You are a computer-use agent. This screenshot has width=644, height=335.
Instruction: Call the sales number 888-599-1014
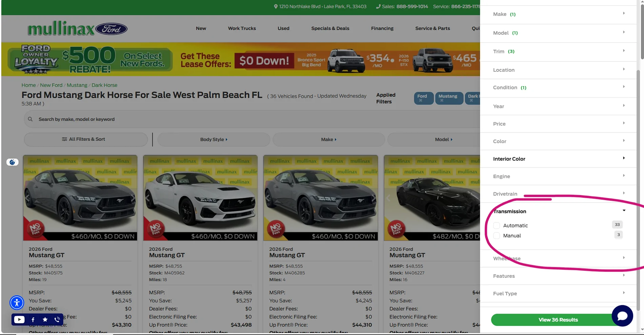tap(412, 6)
